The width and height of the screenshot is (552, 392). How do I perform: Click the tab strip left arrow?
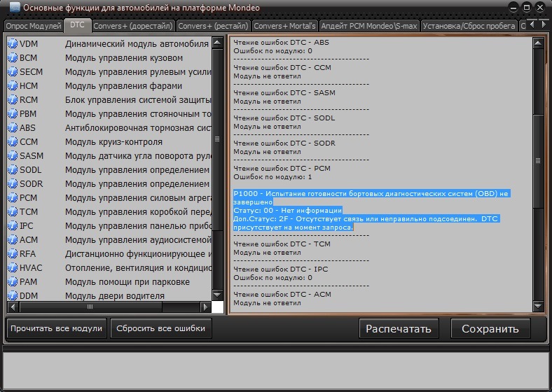[x=532, y=24]
